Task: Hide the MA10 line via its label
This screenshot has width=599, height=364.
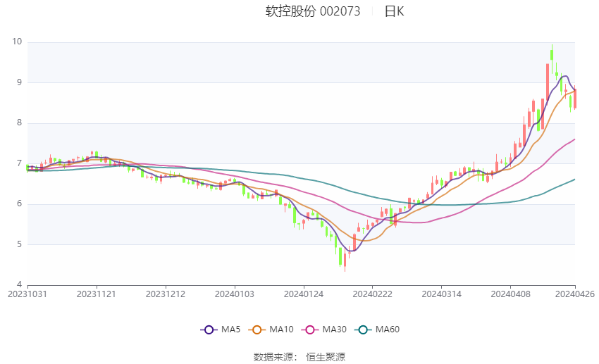Action: [281, 330]
